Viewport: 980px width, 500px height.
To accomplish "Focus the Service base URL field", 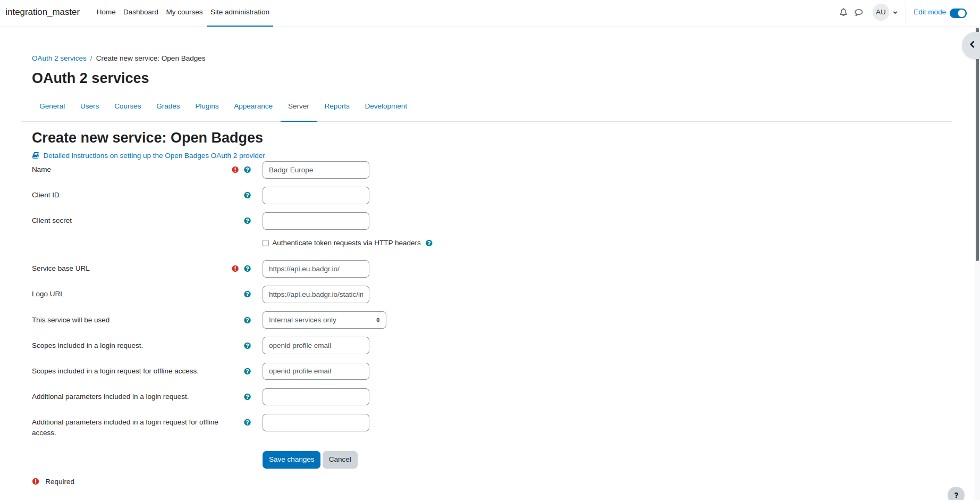I will click(316, 269).
